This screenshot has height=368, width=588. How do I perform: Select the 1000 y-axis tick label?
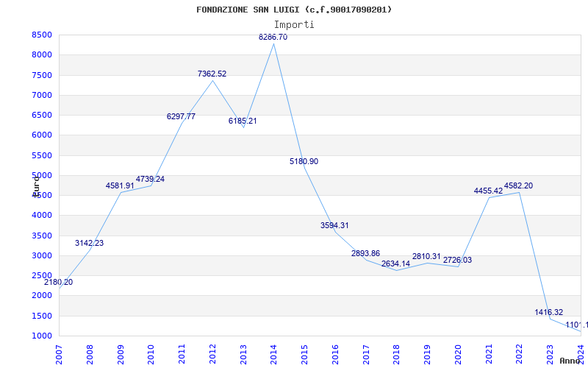coord(42,336)
